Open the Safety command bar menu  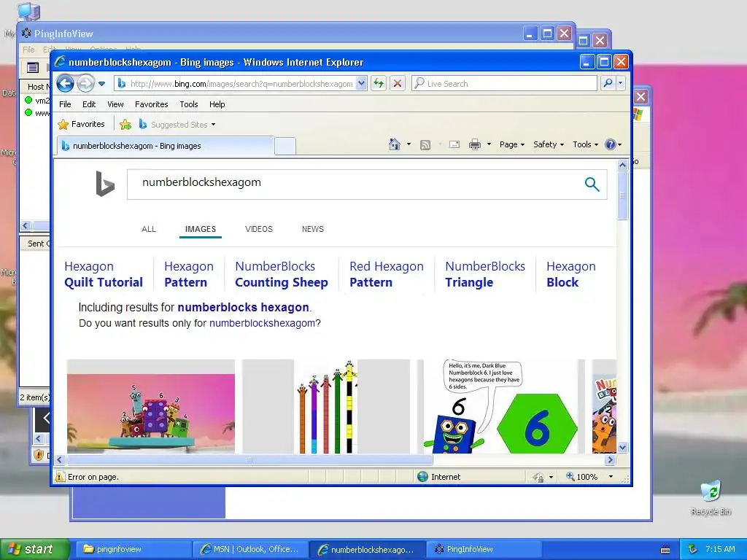(x=549, y=144)
